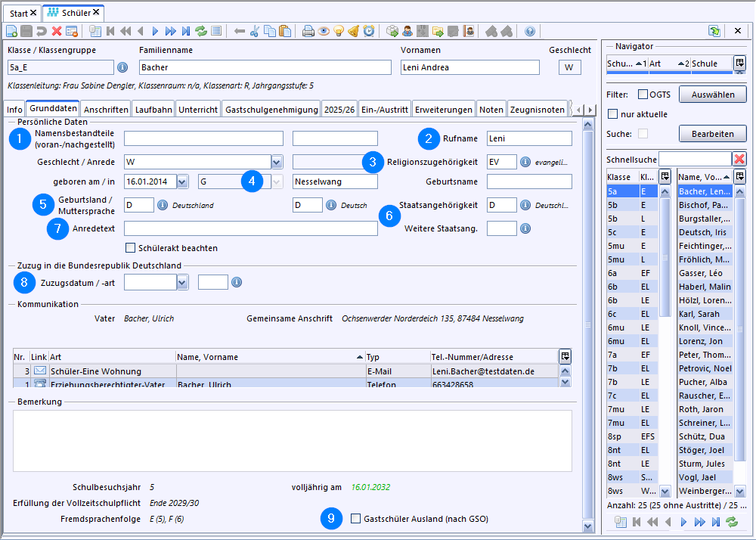Switch to the Anschriften tab

(x=106, y=110)
